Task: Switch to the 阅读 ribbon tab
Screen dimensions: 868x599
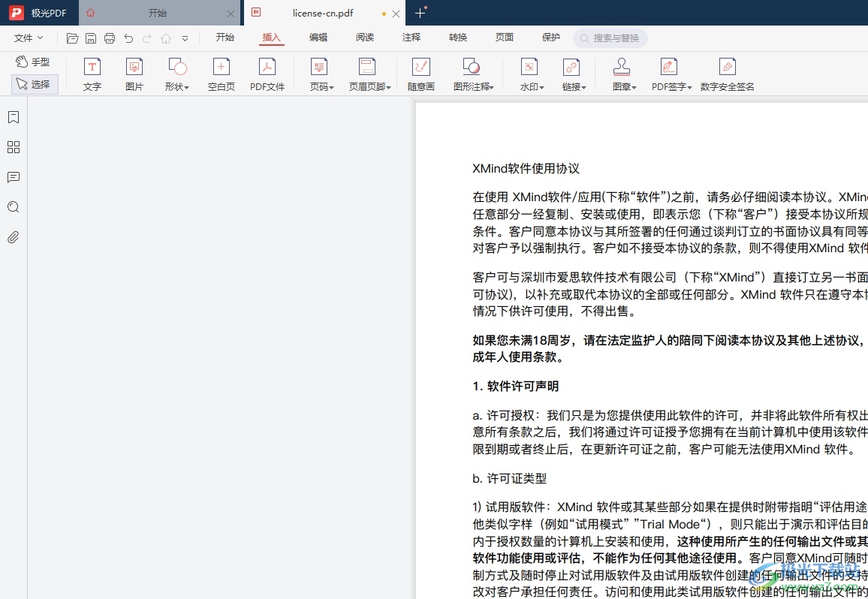Action: pos(365,37)
